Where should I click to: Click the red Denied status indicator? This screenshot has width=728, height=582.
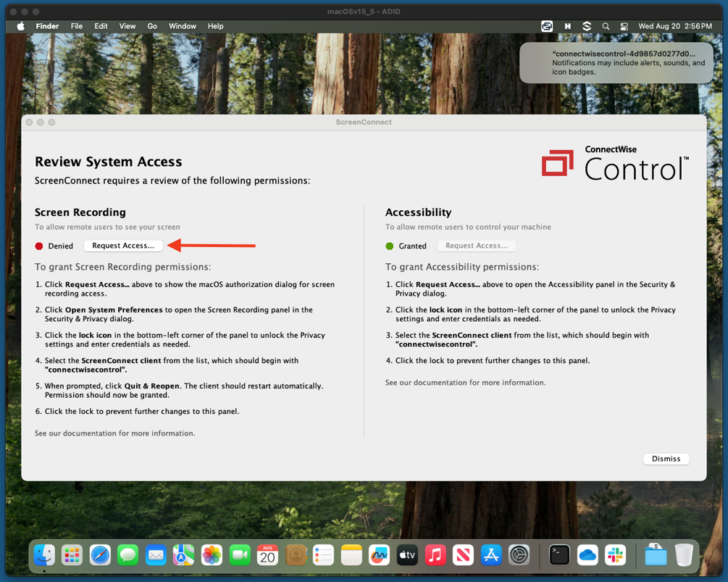point(39,246)
